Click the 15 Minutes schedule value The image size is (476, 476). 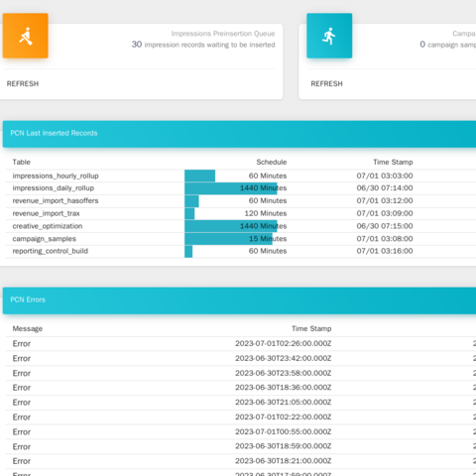coord(268,239)
